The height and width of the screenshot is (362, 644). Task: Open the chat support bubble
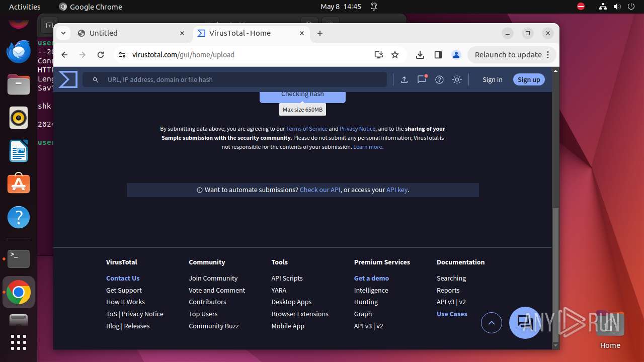(x=525, y=322)
